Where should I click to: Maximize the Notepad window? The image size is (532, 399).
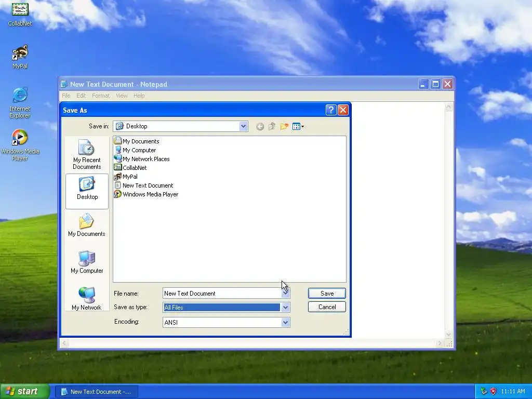[435, 84]
